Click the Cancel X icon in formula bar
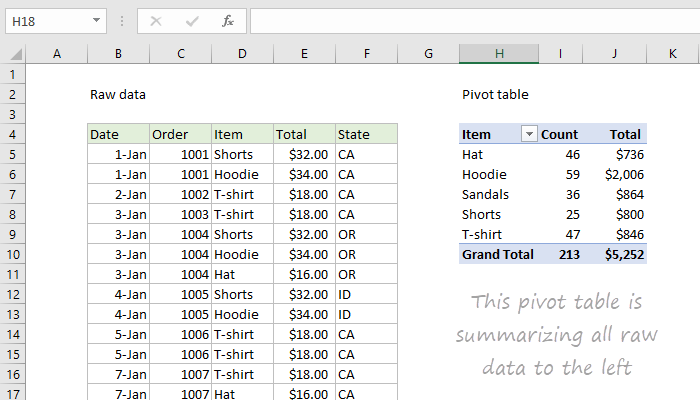This screenshot has width=700, height=400. (x=156, y=20)
